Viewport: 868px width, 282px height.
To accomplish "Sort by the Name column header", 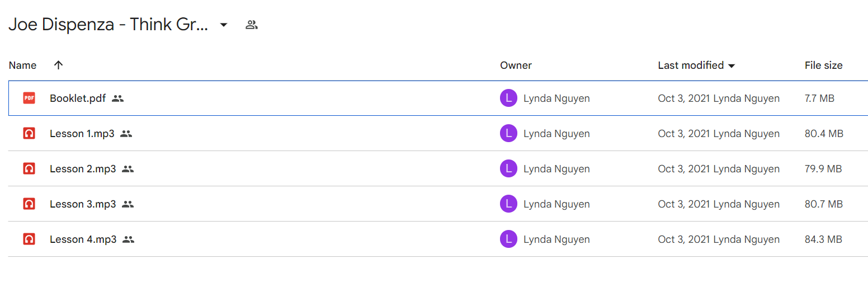I will tap(23, 65).
